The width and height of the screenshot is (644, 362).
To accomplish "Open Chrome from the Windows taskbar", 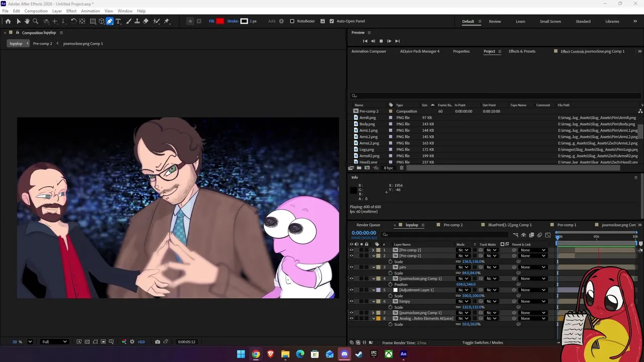I will click(256, 354).
